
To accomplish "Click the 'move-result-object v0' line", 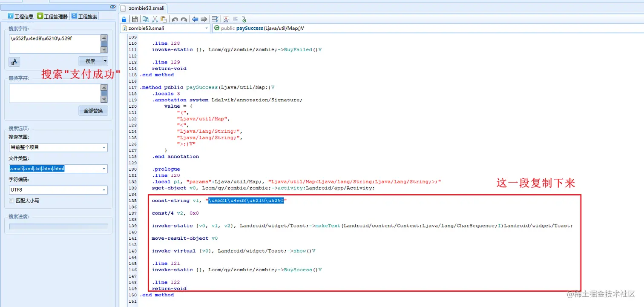I will [x=185, y=238].
